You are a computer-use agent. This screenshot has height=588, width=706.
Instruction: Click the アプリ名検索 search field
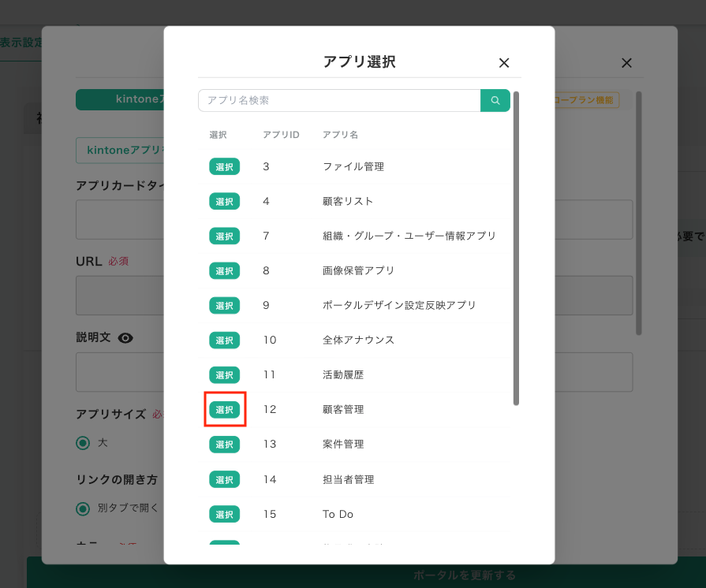tap(339, 100)
